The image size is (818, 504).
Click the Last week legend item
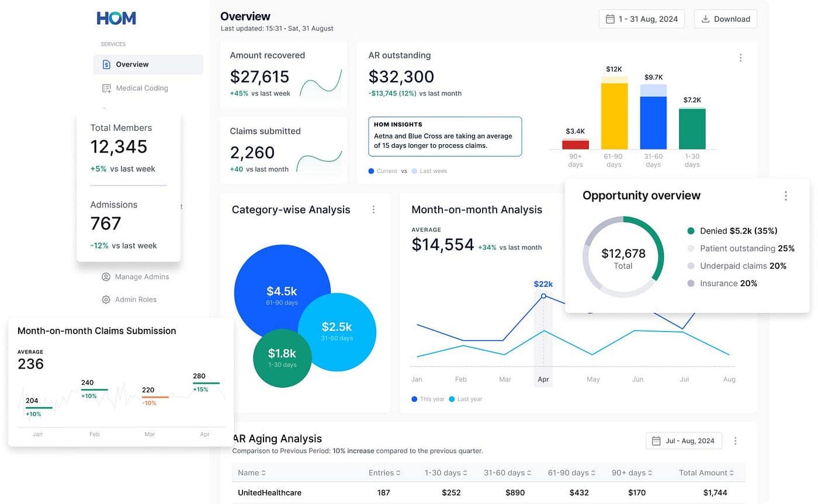pos(429,171)
